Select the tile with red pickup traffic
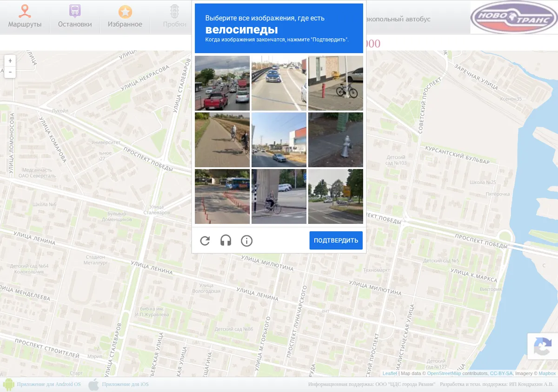 pyautogui.click(x=222, y=83)
